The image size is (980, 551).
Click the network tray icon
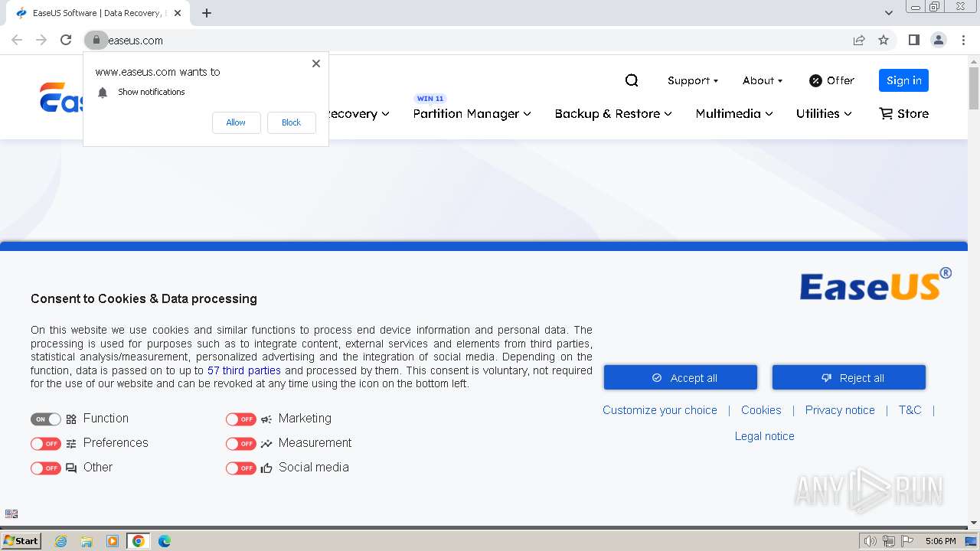(x=889, y=541)
